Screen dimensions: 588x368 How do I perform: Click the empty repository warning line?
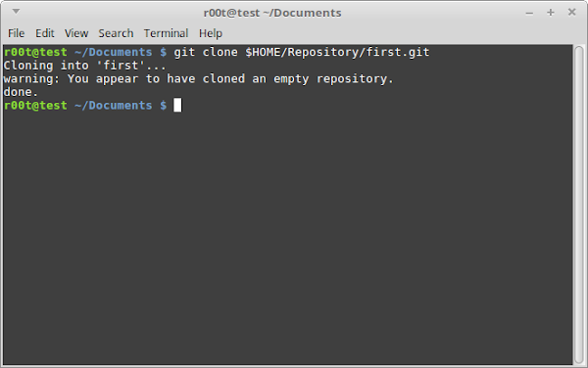(x=198, y=79)
